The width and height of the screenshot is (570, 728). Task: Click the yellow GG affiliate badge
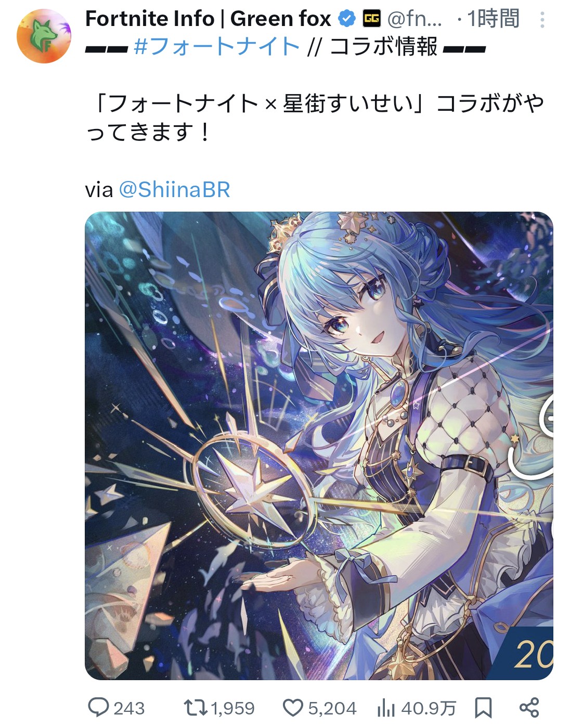[372, 19]
